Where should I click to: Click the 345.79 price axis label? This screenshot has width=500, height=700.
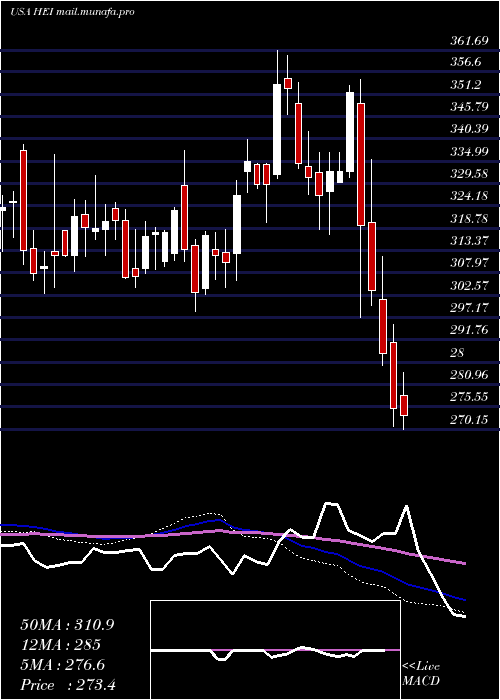(x=468, y=107)
